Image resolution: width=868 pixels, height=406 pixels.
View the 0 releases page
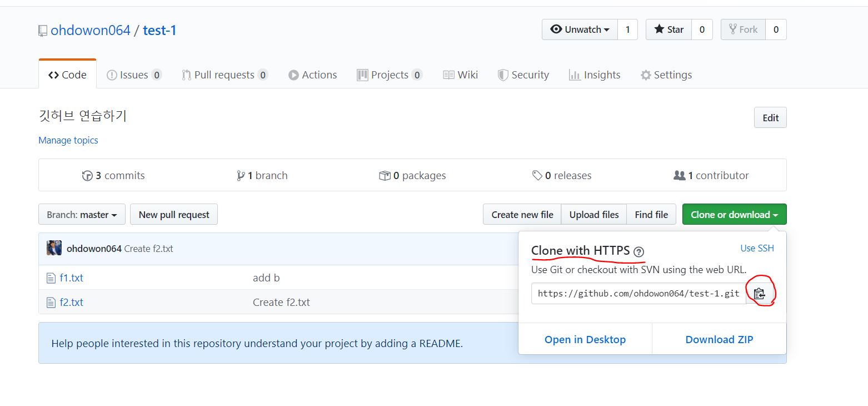point(562,175)
